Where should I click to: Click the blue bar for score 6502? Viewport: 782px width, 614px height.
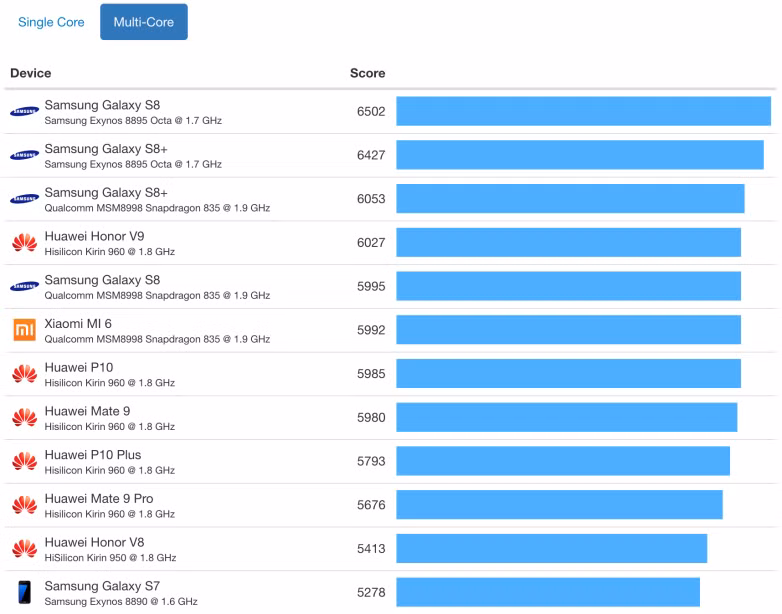click(583, 111)
